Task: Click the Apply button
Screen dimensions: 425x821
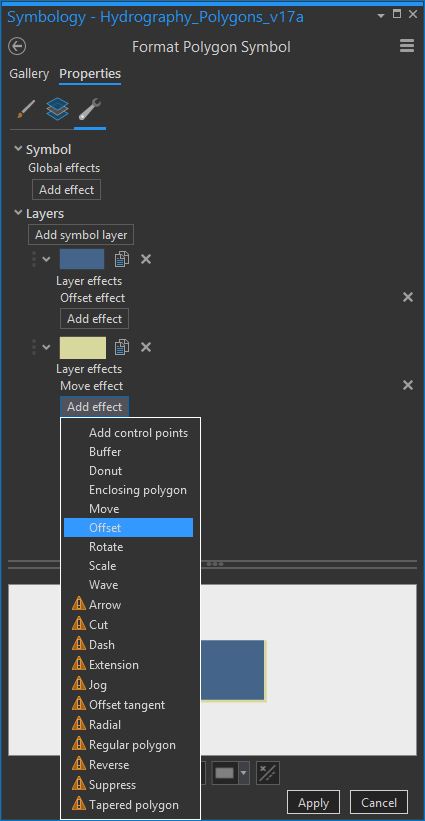Action: click(314, 803)
